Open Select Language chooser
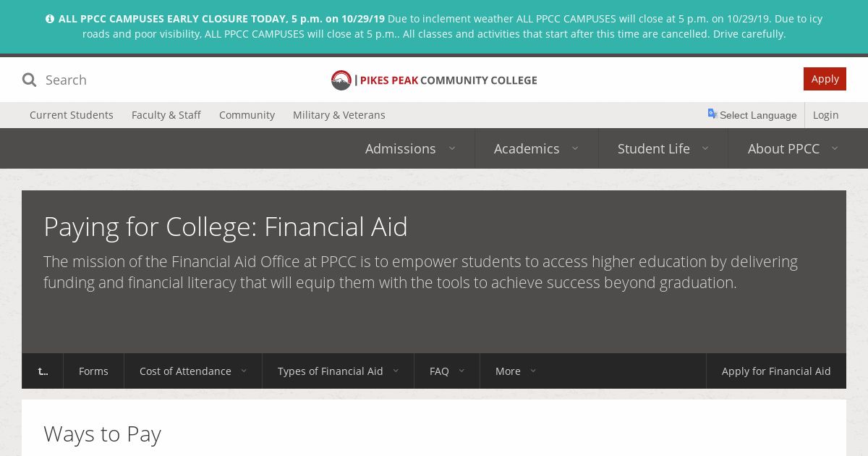868x456 pixels. [x=757, y=115]
